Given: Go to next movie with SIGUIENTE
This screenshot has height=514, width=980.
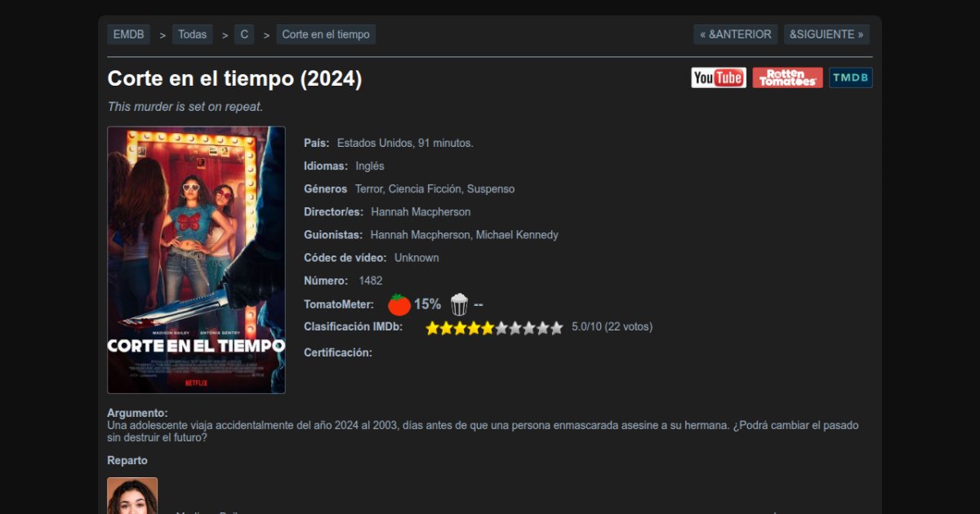Looking at the screenshot, I should tap(826, 34).
